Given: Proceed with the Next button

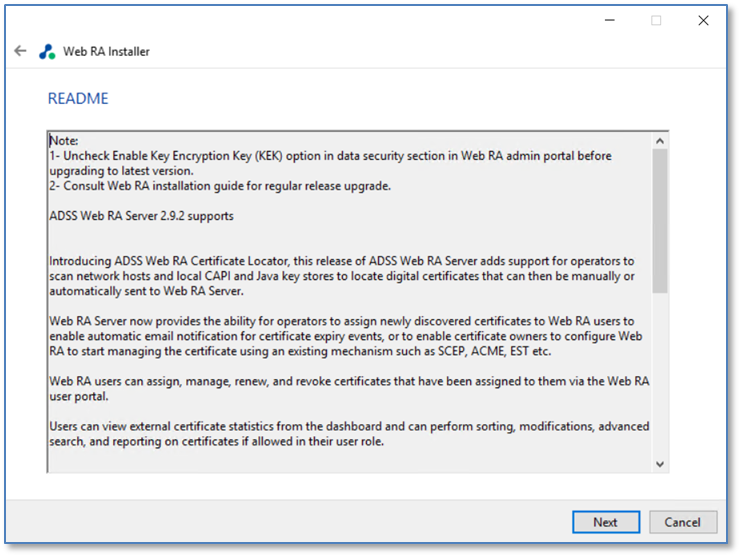Looking at the screenshot, I should 606,522.
